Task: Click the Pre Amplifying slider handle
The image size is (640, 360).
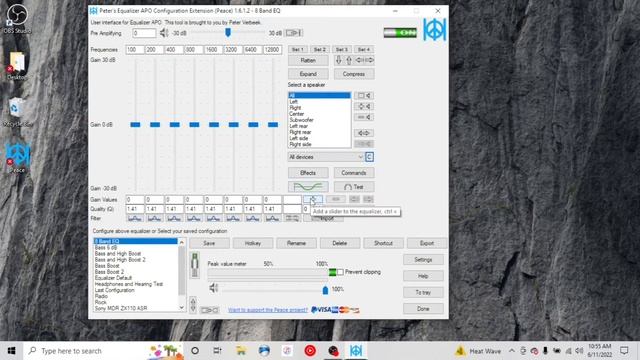Action: pos(228,32)
